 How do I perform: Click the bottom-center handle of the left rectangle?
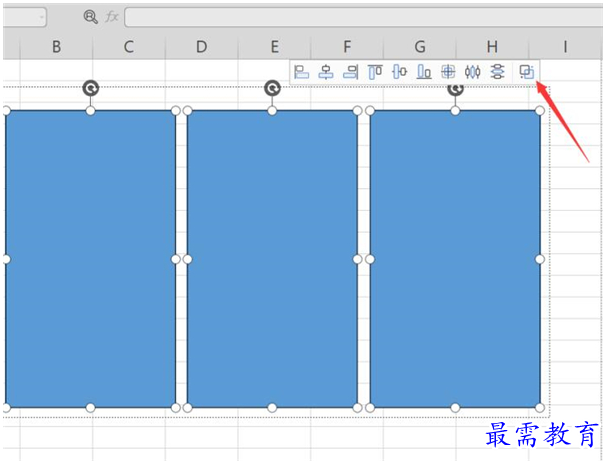click(x=91, y=408)
